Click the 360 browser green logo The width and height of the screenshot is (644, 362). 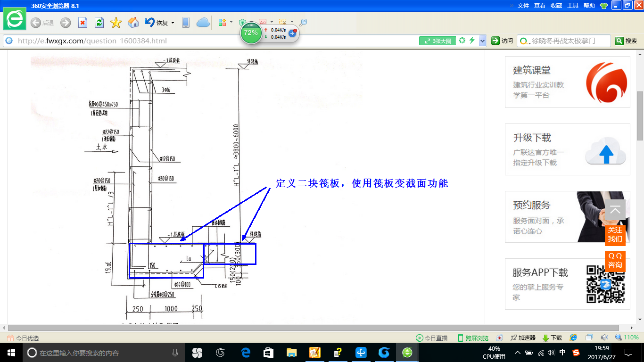pos(15,19)
